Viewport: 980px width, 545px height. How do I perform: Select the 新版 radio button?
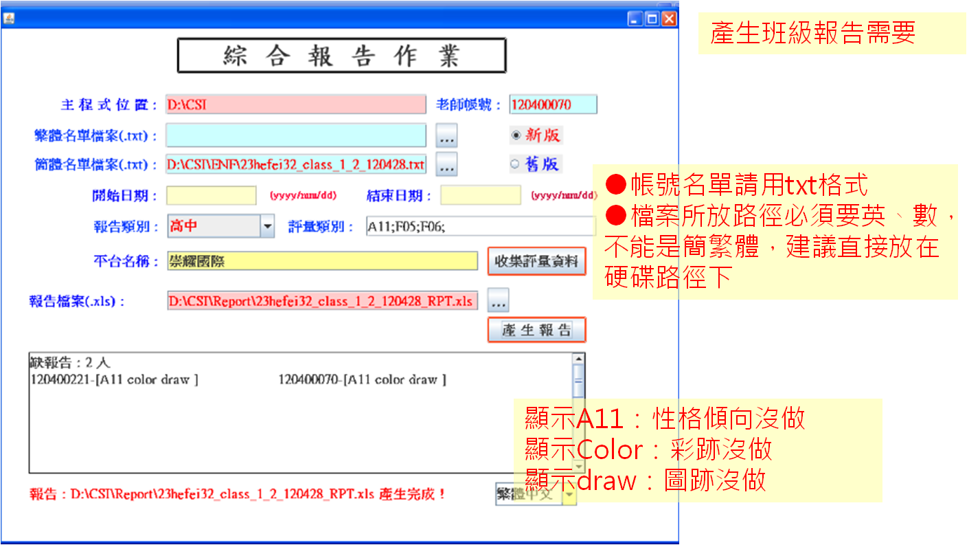516,135
